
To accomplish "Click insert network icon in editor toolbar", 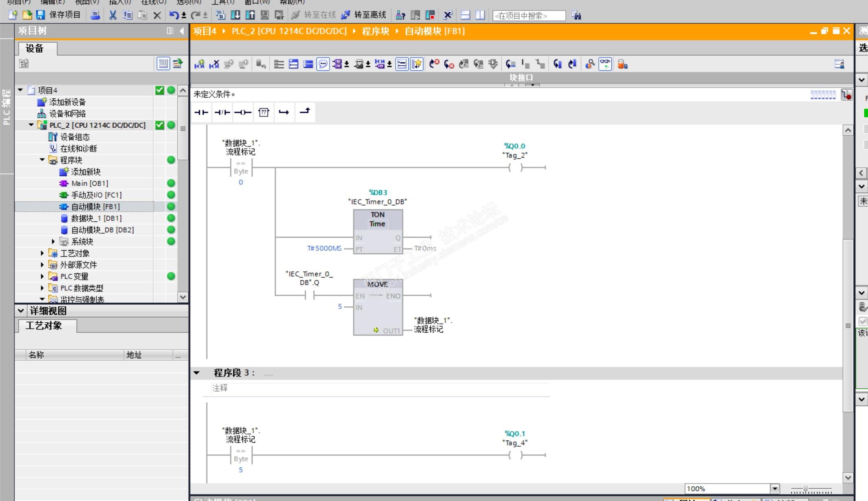I will pos(199,64).
